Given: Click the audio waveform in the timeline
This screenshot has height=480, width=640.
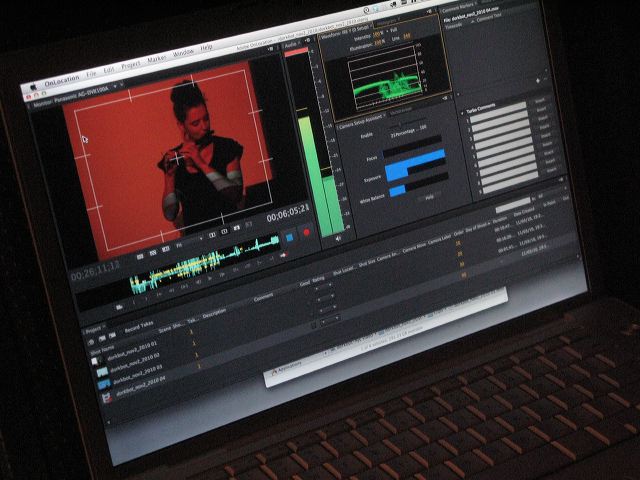Looking at the screenshot, I should coord(200,268).
